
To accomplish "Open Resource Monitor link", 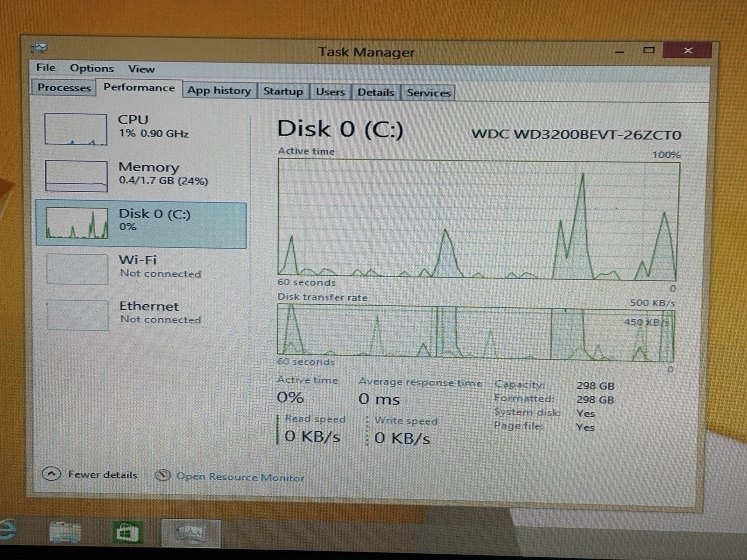I will [x=240, y=477].
